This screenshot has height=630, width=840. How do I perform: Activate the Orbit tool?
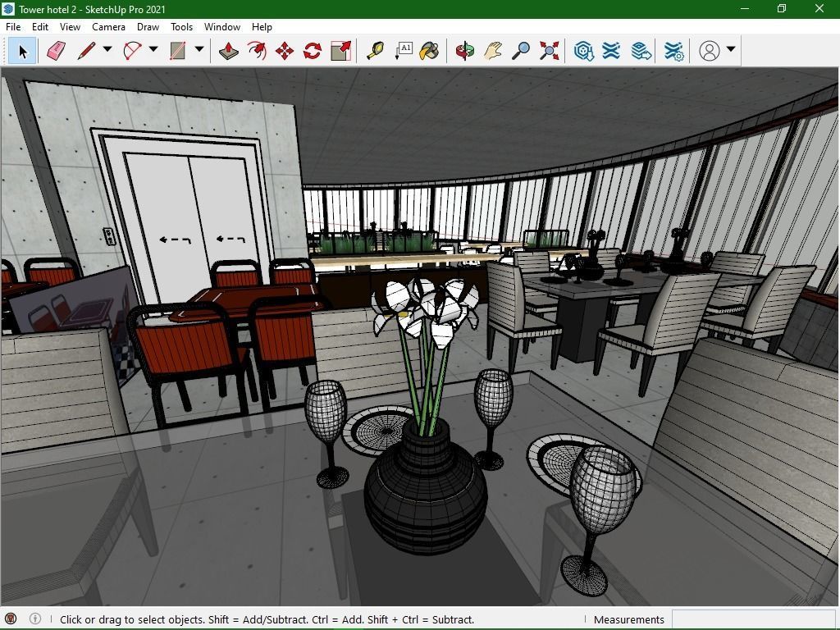[464, 51]
